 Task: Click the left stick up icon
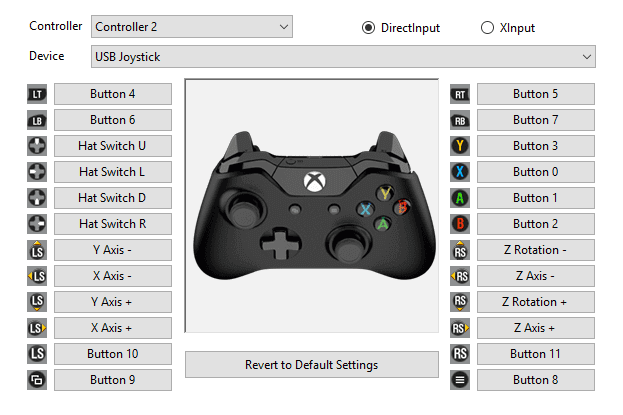[37, 250]
